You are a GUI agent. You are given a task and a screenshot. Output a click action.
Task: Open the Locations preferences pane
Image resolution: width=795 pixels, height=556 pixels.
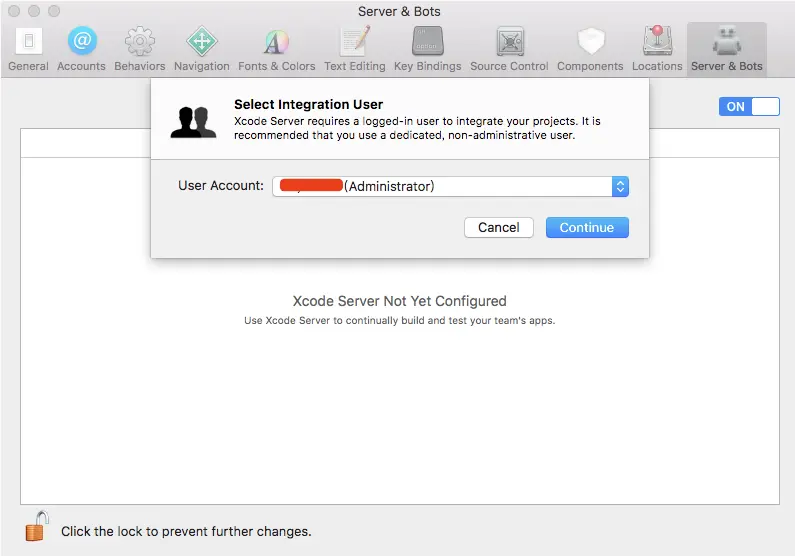pyautogui.click(x=657, y=49)
